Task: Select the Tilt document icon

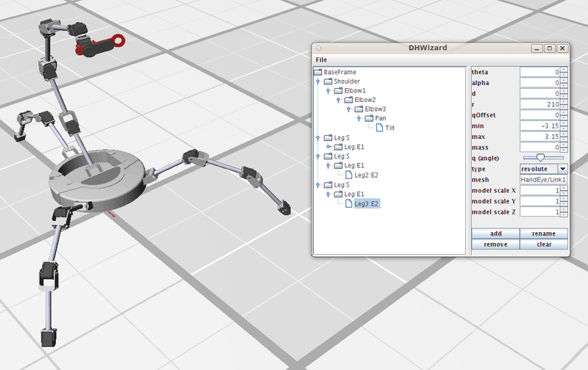Action: pos(379,128)
